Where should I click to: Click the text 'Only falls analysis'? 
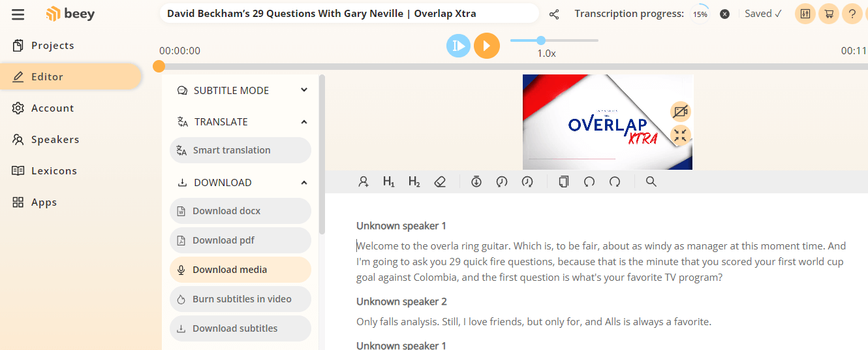click(397, 322)
